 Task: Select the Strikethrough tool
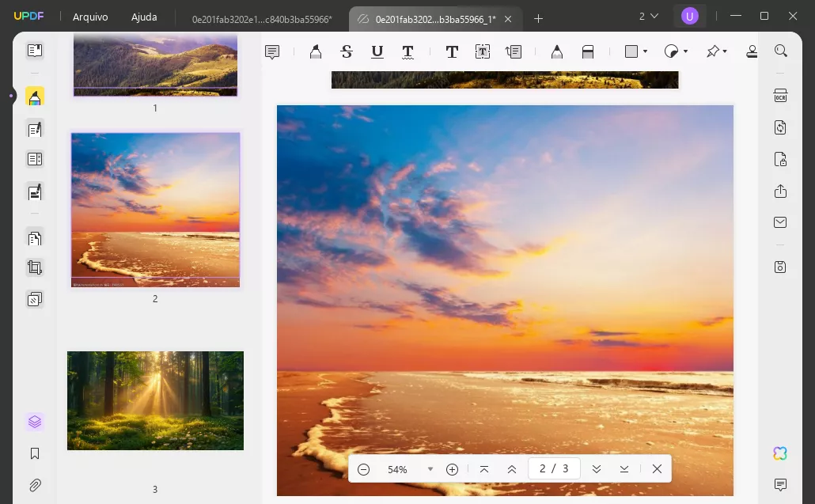coord(346,51)
